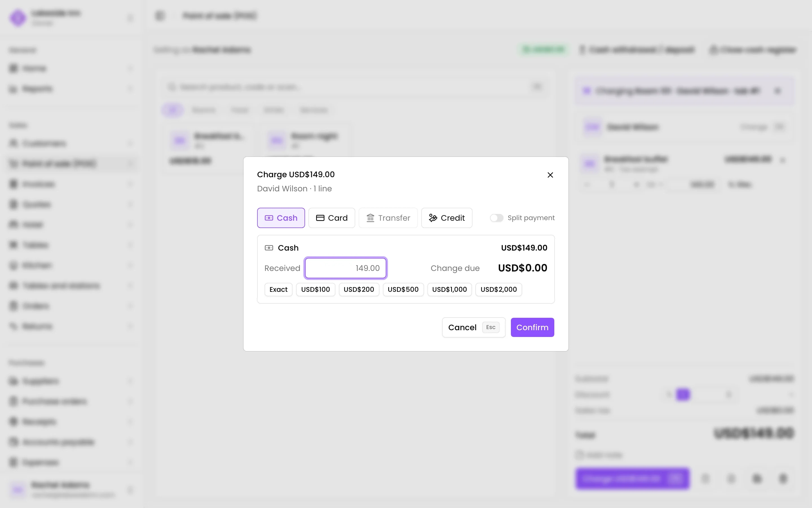Enable the Split payment switch
This screenshot has height=508, width=812.
click(x=496, y=218)
